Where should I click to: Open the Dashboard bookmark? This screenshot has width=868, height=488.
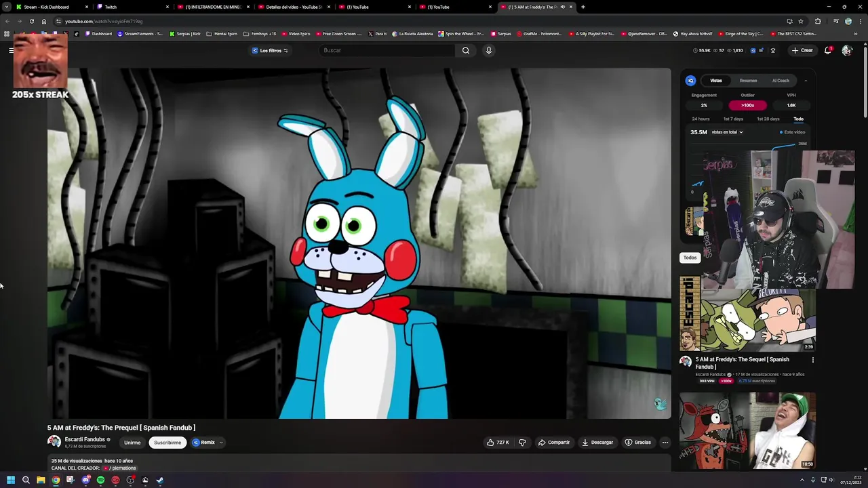tap(98, 33)
